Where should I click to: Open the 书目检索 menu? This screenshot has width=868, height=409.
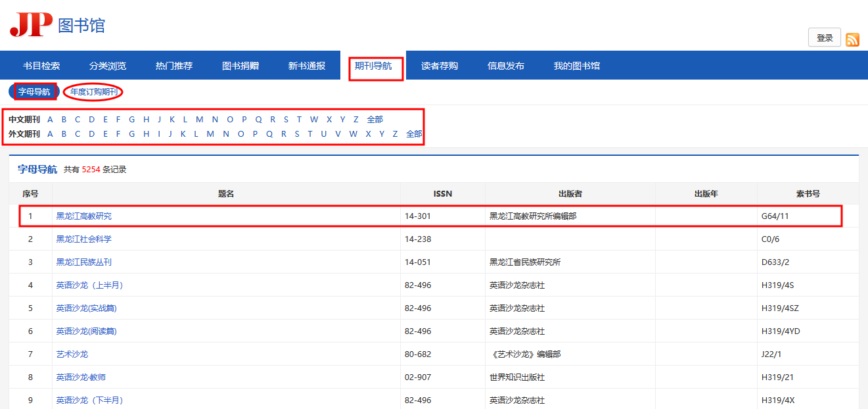click(x=41, y=66)
